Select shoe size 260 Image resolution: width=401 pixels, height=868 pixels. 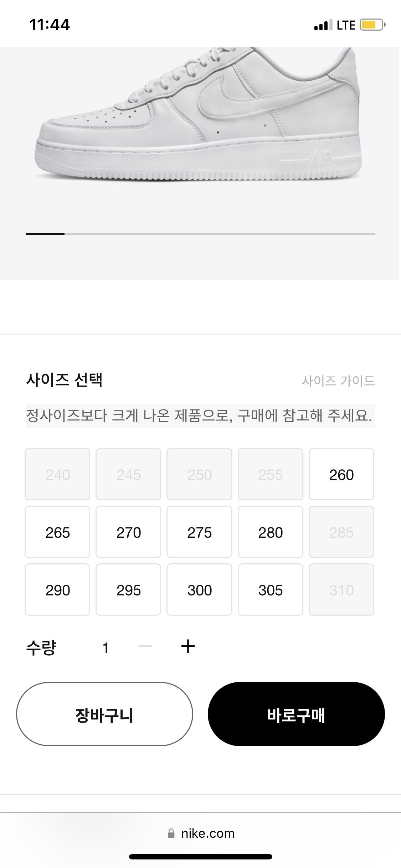point(341,474)
